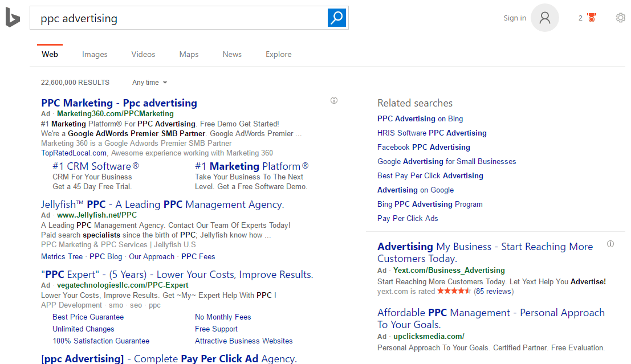Open PPC Marketing - Ppc advertising result
This screenshot has height=364, width=631.
coord(119,103)
